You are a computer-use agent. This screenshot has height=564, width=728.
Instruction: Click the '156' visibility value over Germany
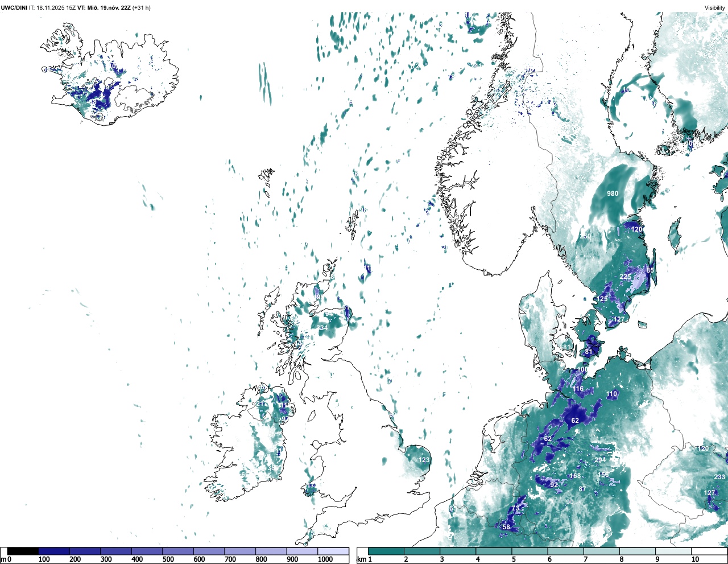pyautogui.click(x=603, y=475)
